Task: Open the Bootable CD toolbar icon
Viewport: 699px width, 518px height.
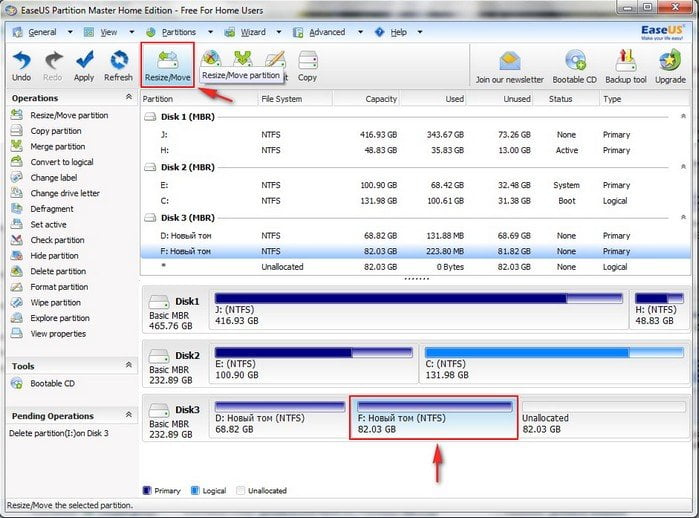Action: pyautogui.click(x=576, y=65)
